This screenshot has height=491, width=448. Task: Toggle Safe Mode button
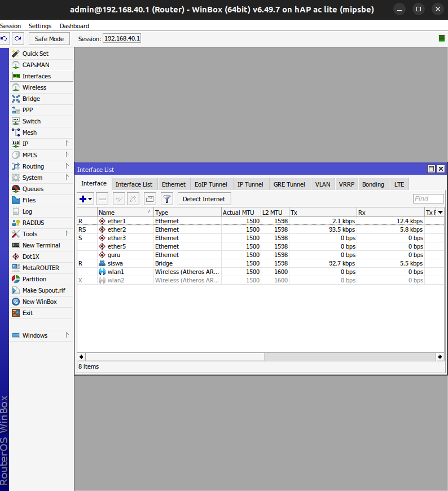coord(49,39)
